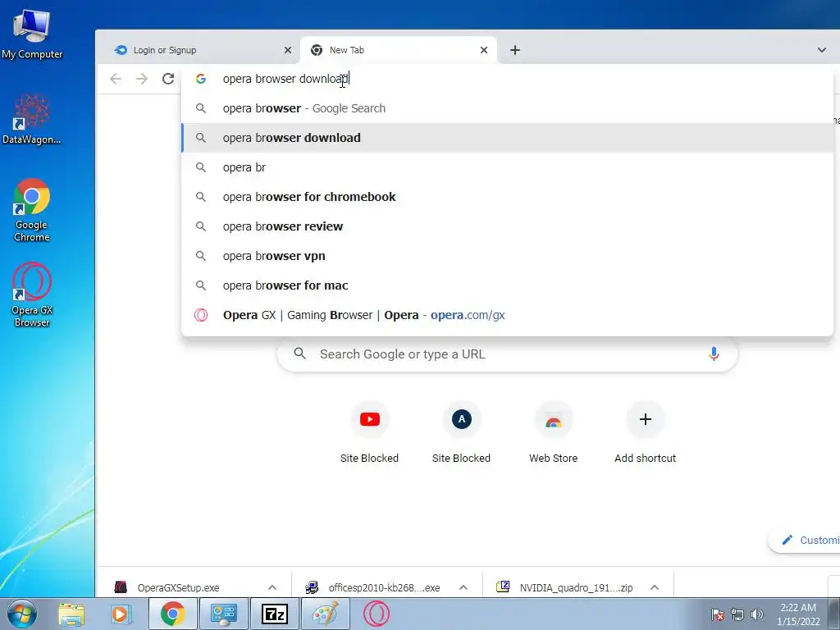
Task: Launch Opera GX Browser desktop shortcut
Action: (32, 294)
